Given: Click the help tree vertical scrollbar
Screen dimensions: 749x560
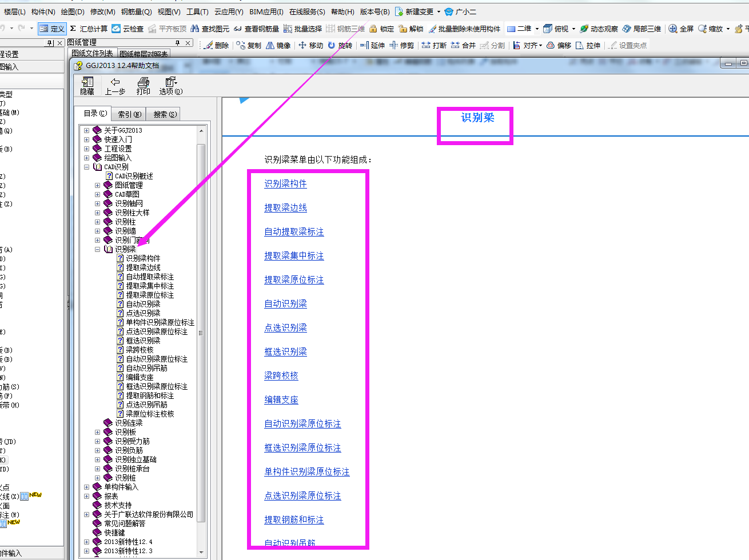Looking at the screenshot, I should (201, 333).
